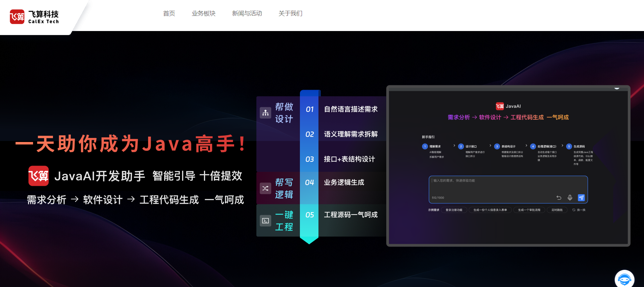Click 换一换 to refresh examples
Screen dimensions: 644x287
[x=579, y=210]
